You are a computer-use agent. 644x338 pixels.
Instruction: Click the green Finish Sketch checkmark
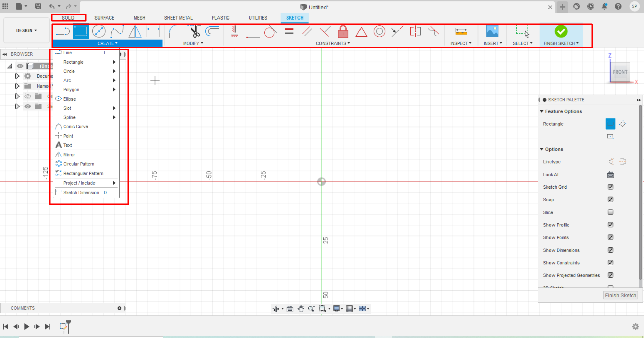click(561, 31)
